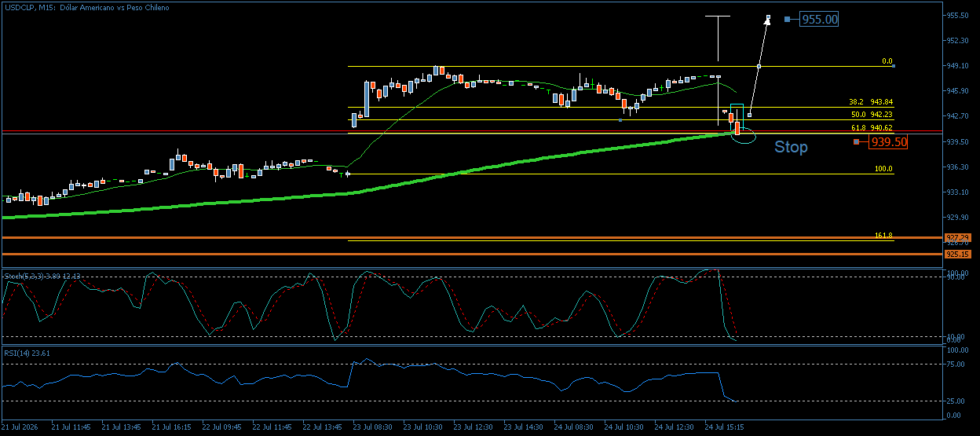The height and width of the screenshot is (436, 980).
Task: Click the Fibonacci "0.0" level label
Action: pos(887,60)
